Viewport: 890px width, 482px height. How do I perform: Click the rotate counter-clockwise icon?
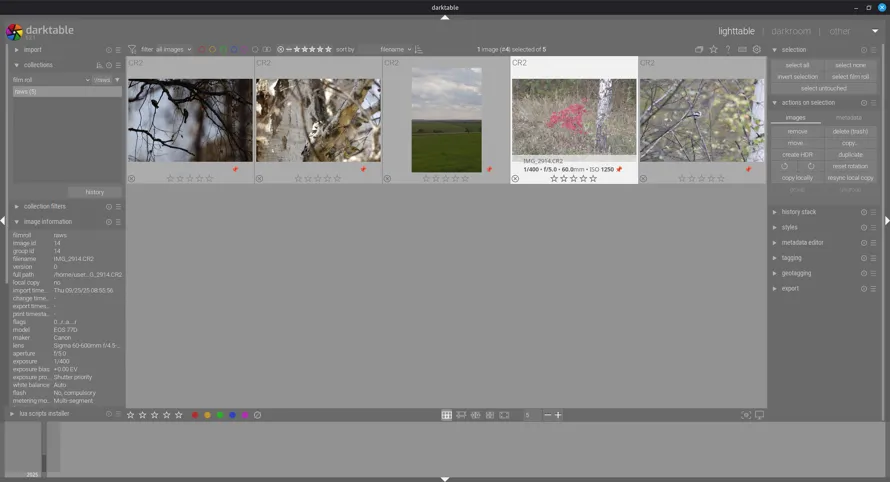click(x=785, y=166)
